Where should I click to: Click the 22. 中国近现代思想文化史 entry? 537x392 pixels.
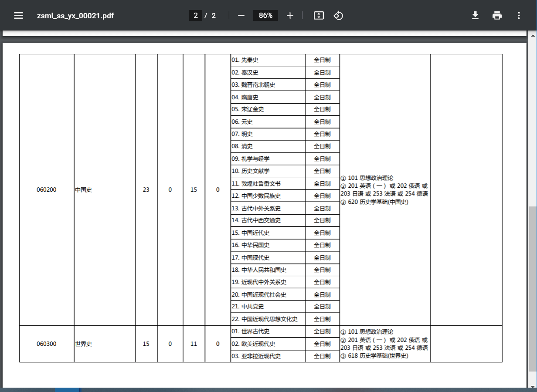pyautogui.click(x=265, y=319)
